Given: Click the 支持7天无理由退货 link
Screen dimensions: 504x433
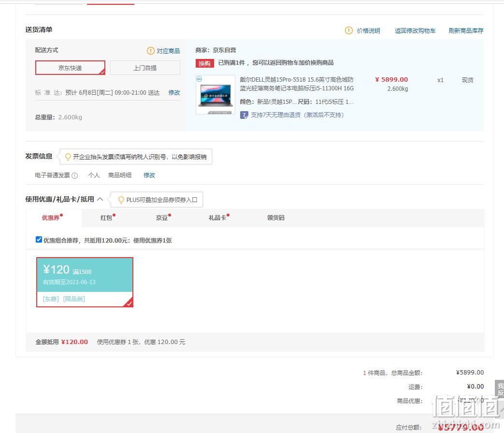Looking at the screenshot, I should pyautogui.click(x=297, y=115).
